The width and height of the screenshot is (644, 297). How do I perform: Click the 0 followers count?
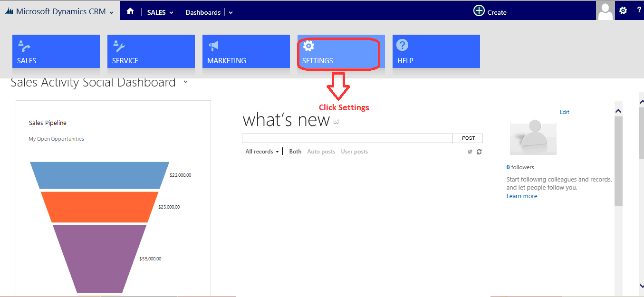520,167
